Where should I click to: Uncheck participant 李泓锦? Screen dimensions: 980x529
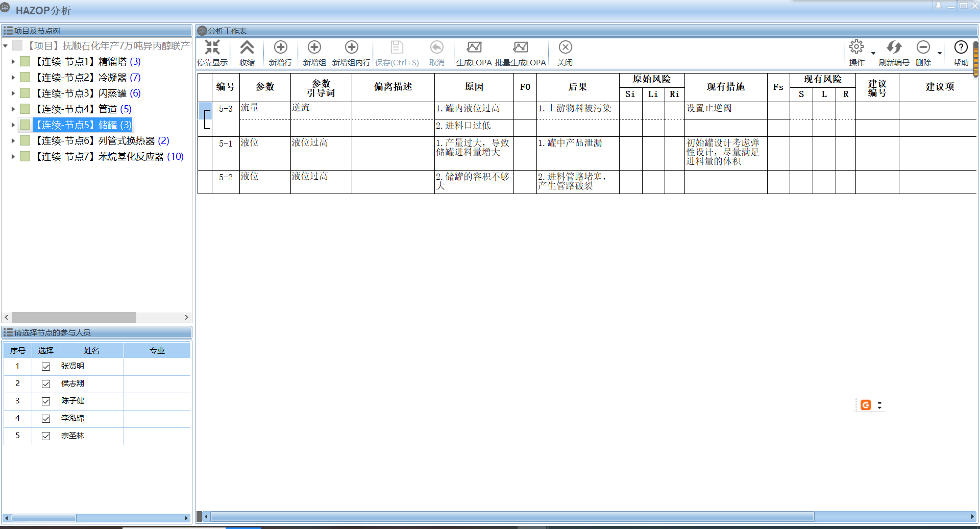[x=46, y=419]
